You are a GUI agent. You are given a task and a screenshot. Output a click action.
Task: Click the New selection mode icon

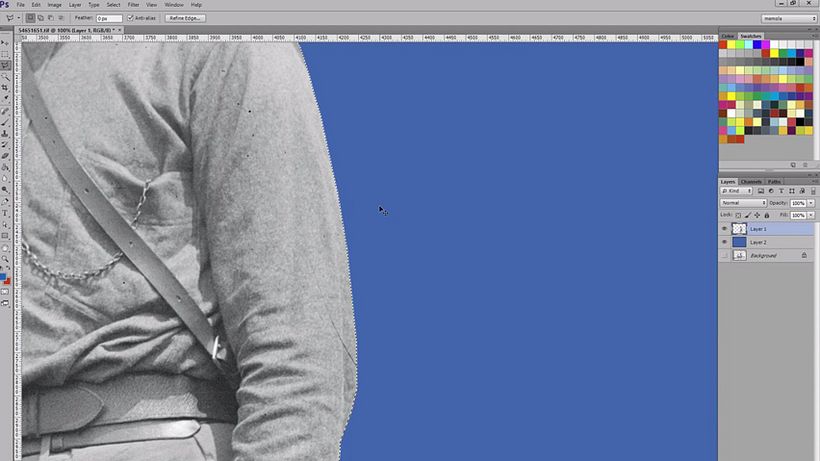pos(30,18)
